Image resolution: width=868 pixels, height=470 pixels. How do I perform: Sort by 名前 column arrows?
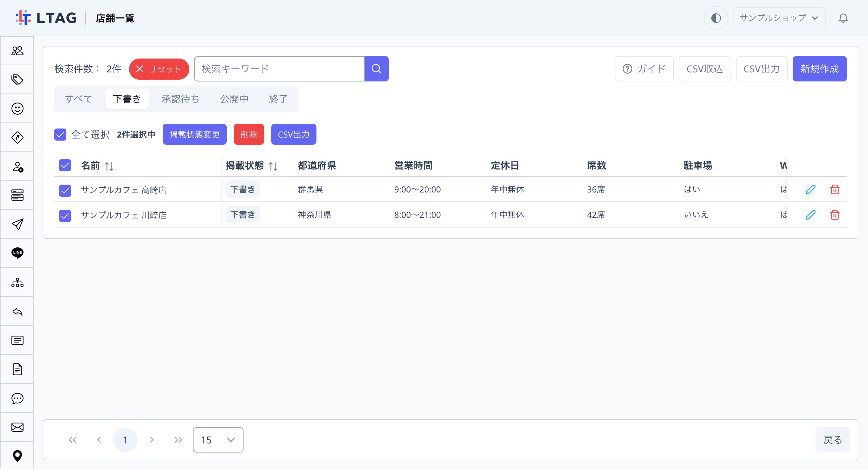coord(109,166)
